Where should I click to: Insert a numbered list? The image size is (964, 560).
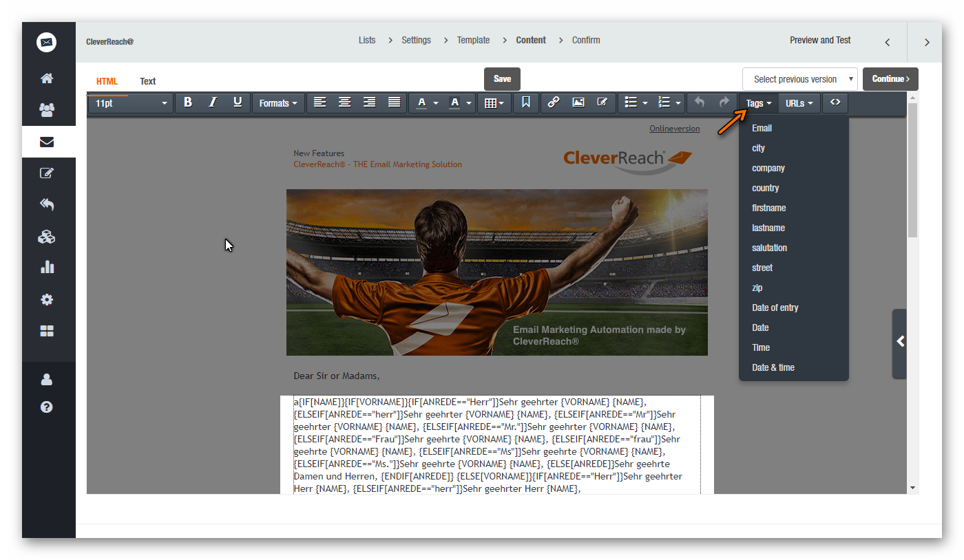click(664, 103)
